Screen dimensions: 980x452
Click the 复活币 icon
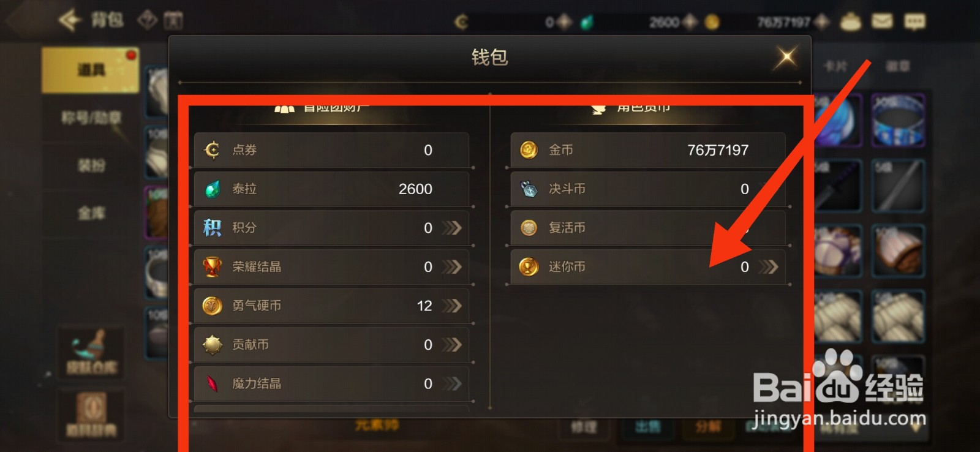529,228
